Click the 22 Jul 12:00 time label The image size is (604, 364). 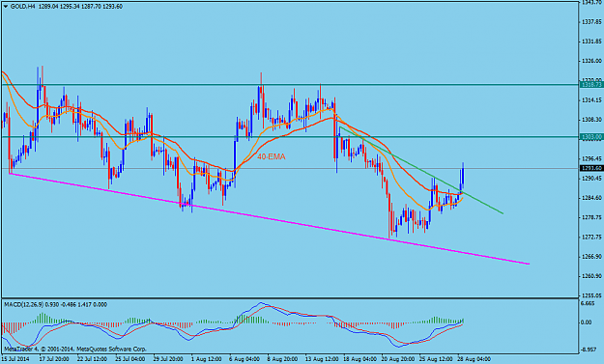92,359
